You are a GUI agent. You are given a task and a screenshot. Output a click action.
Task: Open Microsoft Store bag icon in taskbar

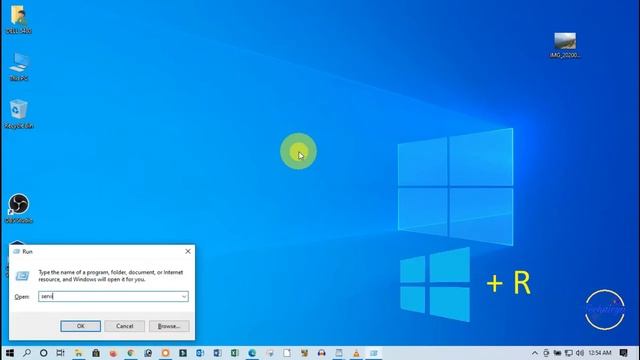point(96,353)
